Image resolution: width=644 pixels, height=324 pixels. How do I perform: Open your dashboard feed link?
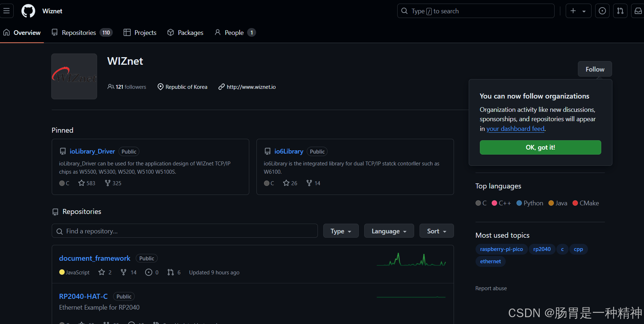(x=515, y=129)
